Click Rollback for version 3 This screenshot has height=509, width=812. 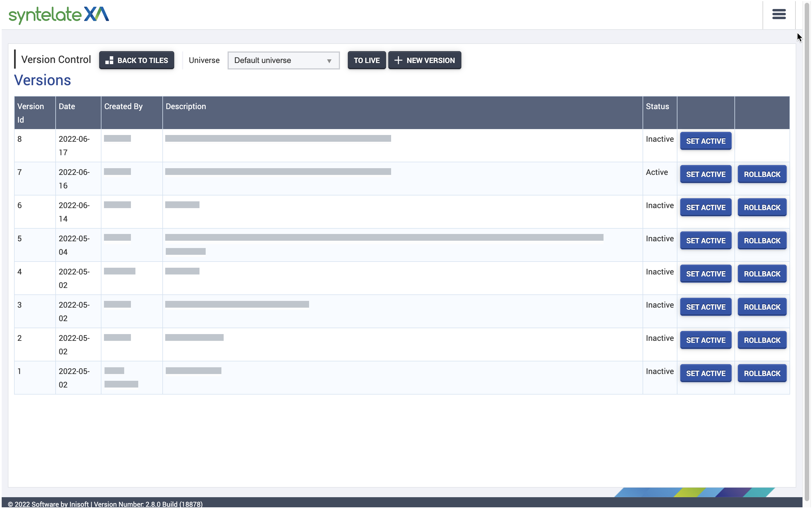[761, 307]
